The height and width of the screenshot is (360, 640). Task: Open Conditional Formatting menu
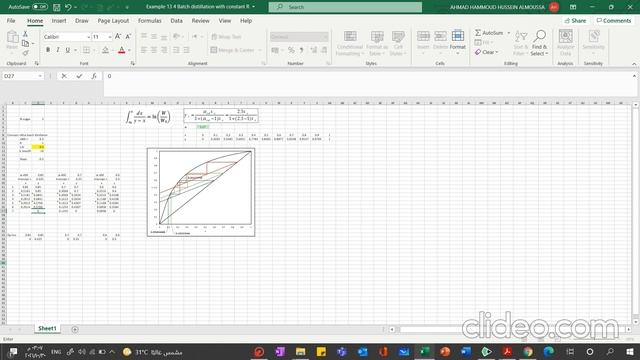coord(350,43)
